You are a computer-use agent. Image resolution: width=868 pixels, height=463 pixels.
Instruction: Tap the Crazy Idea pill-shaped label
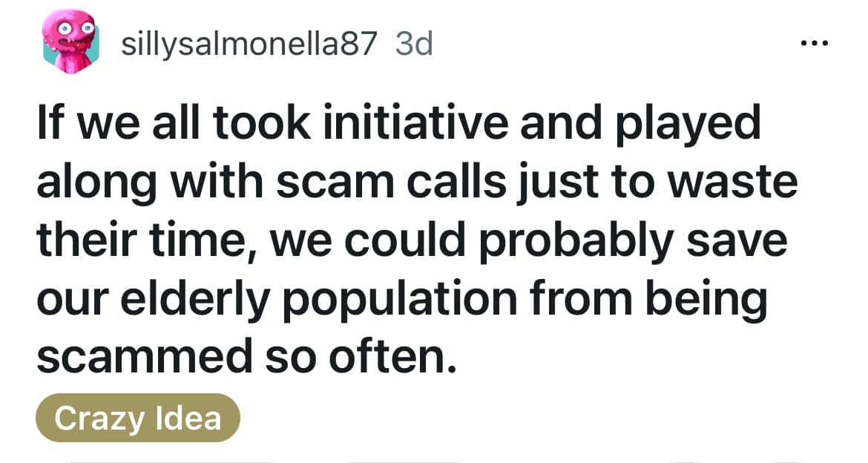click(x=138, y=417)
